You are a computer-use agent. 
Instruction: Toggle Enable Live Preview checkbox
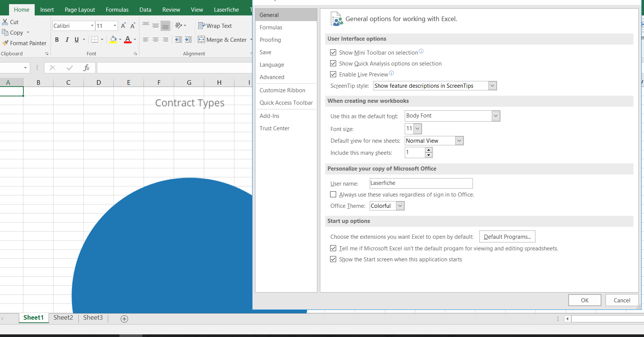click(333, 74)
